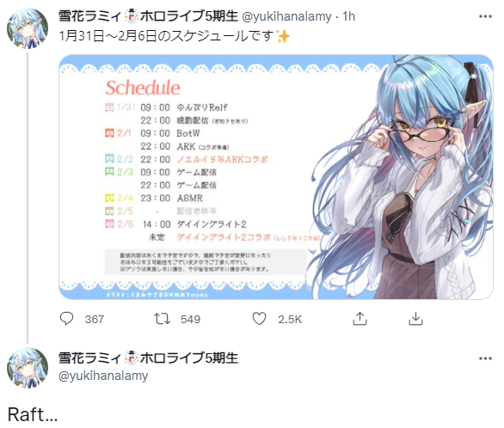Open the schedule image attachment

[x=276, y=177]
